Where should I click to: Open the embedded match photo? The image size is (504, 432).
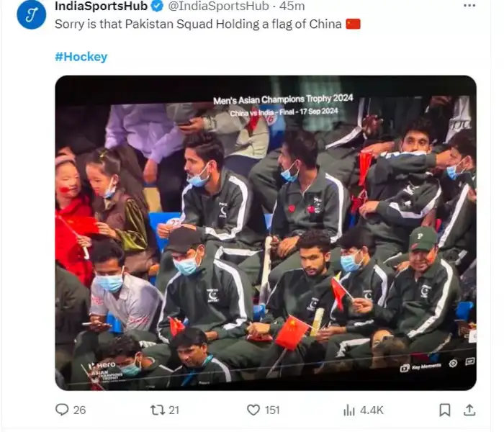pos(266,233)
